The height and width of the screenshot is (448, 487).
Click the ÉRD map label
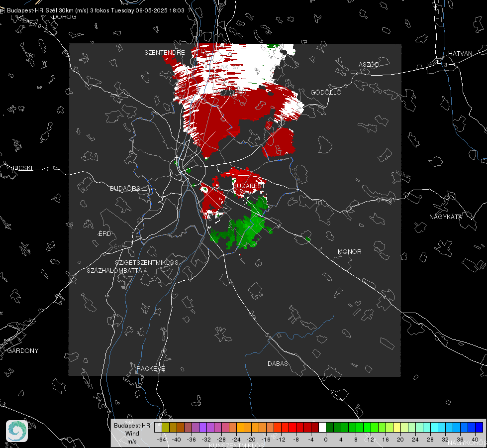104,234
